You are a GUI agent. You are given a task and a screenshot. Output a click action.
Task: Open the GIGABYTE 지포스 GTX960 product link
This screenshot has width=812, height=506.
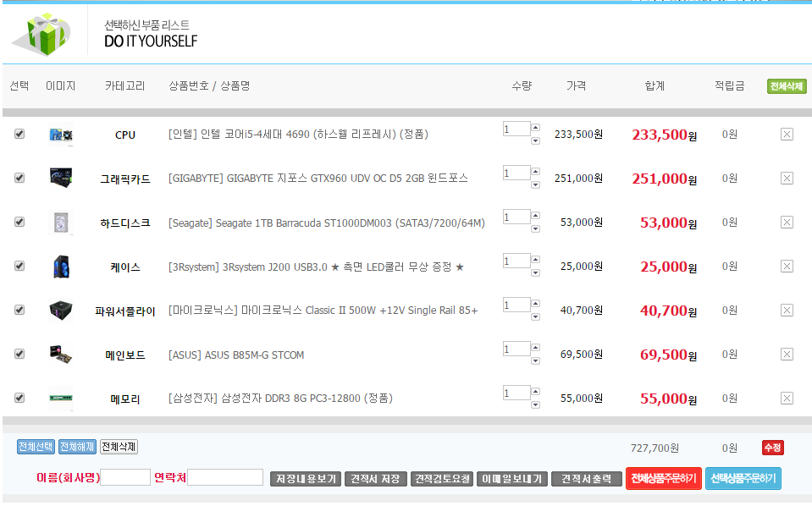318,179
